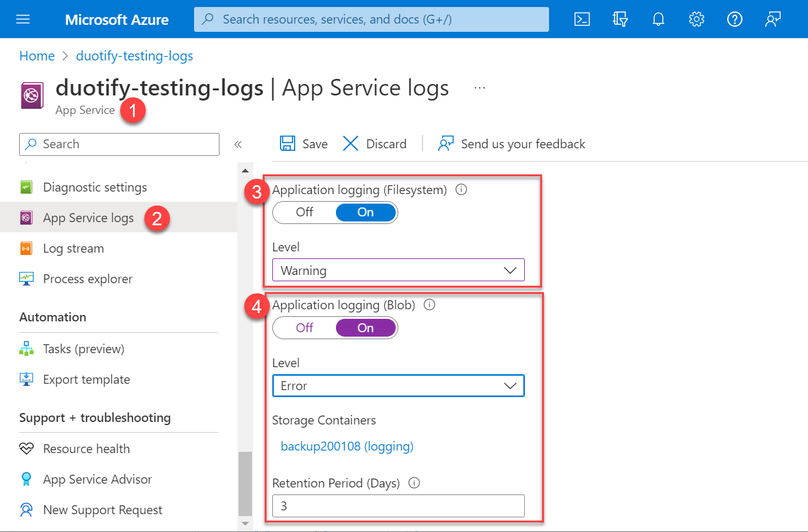The width and height of the screenshot is (808, 532).
Task: Go to Home breadcrumb link
Action: pos(37,56)
